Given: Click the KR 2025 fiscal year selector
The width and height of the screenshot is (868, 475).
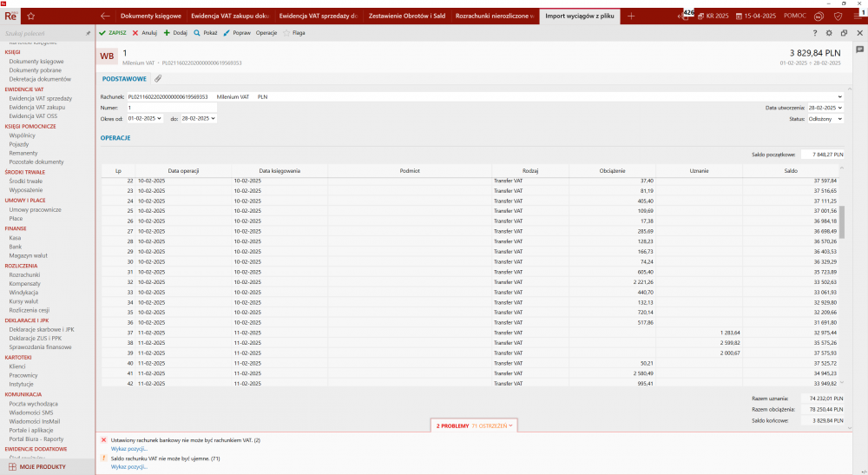Looking at the screenshot, I should (713, 16).
